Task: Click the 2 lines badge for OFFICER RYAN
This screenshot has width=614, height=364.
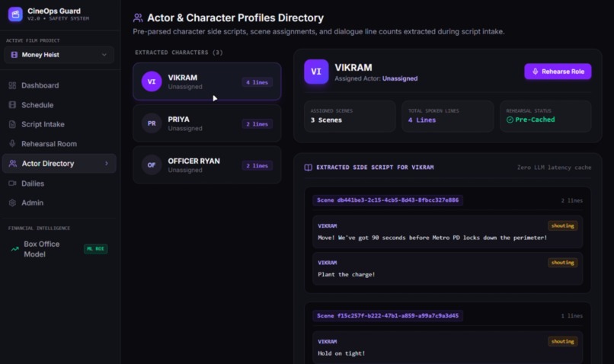Action: (x=257, y=165)
